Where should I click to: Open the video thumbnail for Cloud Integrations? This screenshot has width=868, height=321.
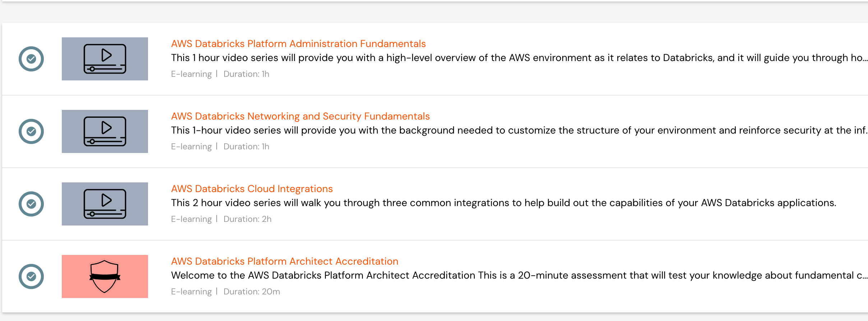[x=105, y=204]
